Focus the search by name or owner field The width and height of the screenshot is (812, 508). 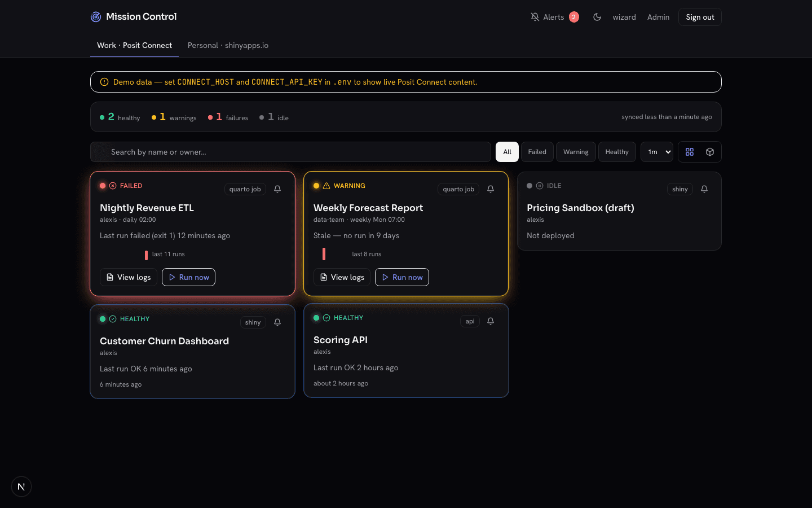click(x=290, y=152)
